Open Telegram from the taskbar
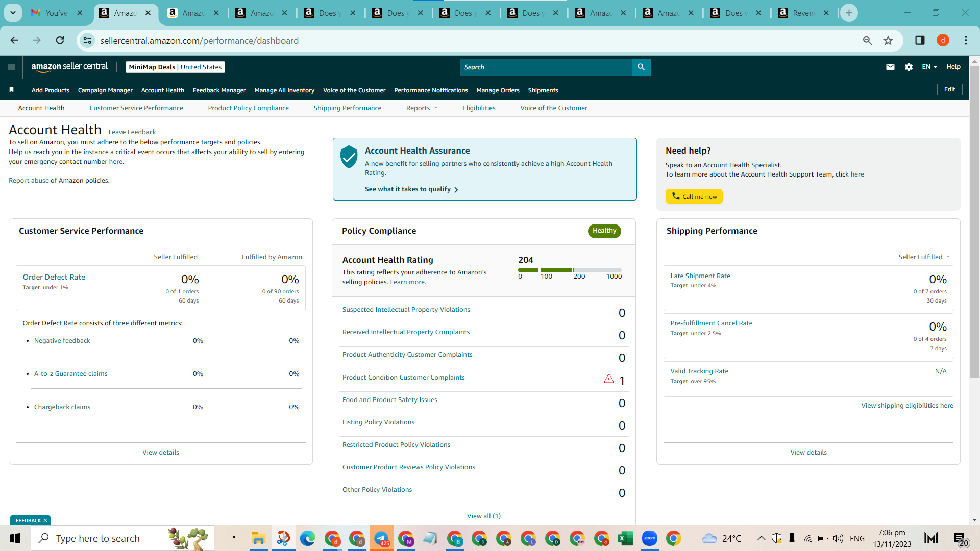 [381, 538]
